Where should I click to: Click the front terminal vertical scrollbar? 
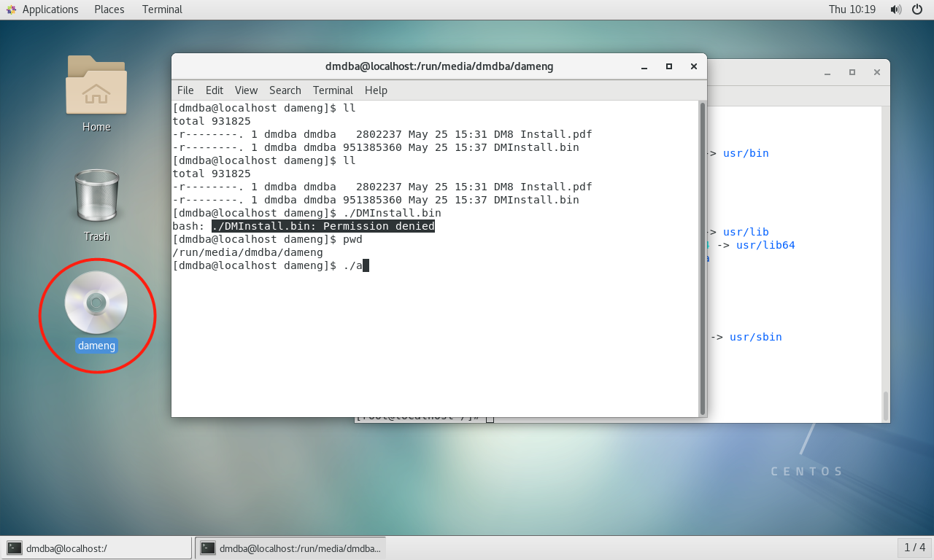click(x=703, y=259)
